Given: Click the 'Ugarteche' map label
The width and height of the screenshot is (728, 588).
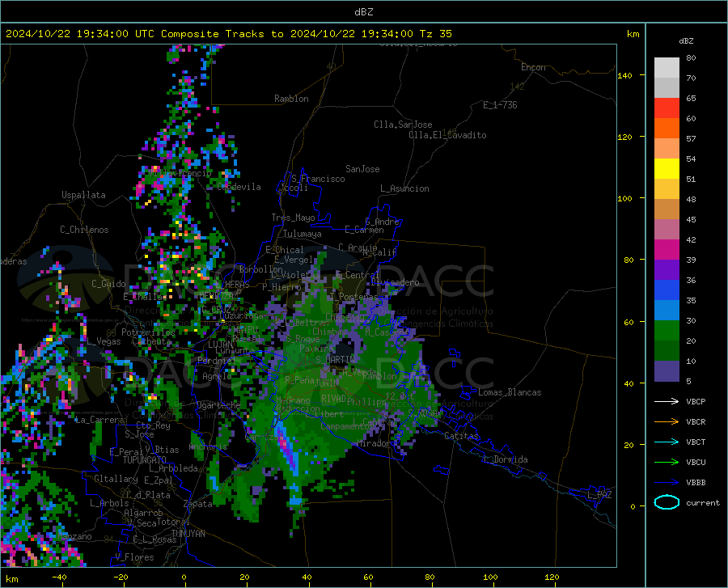Looking at the screenshot, I should [x=218, y=405].
